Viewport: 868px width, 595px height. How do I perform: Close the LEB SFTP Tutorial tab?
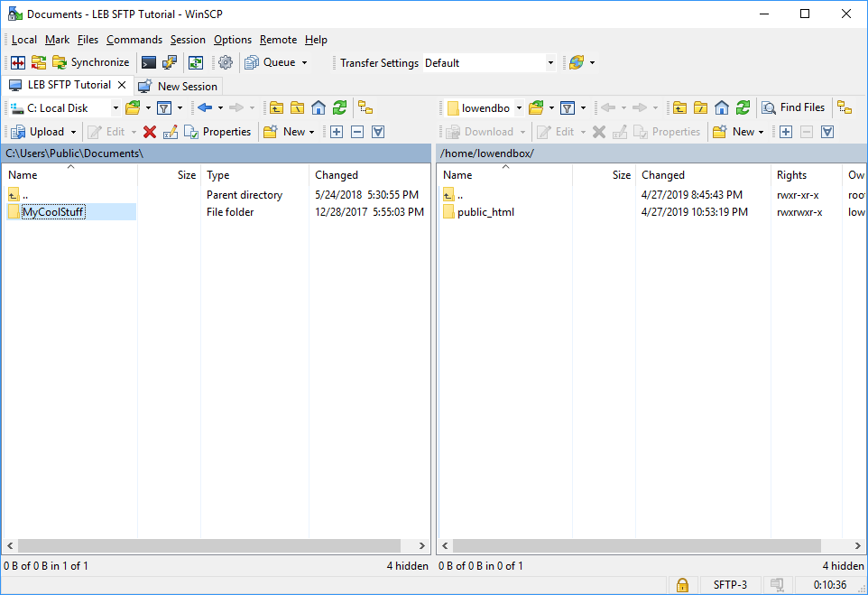tap(122, 85)
